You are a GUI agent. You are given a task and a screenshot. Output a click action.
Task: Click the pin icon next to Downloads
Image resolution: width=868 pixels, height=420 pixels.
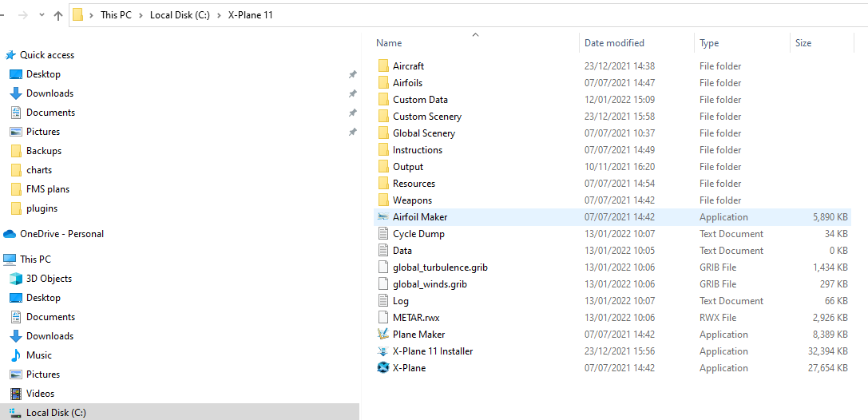coord(352,93)
